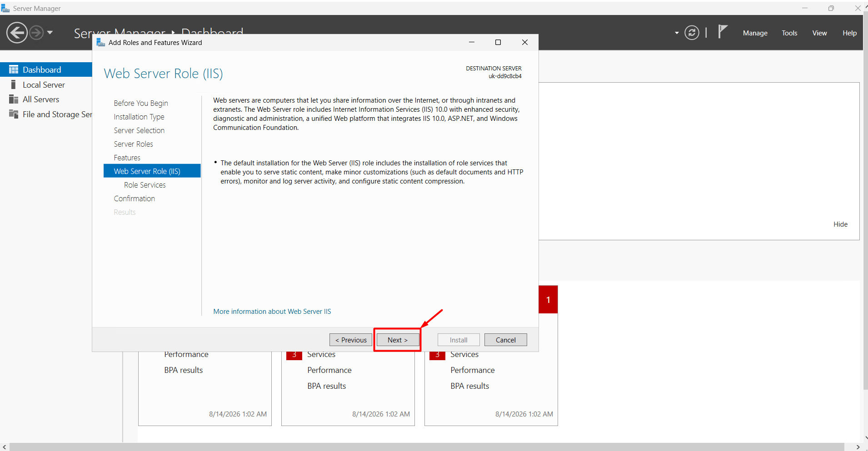
Task: Open the View menu
Action: tap(819, 33)
